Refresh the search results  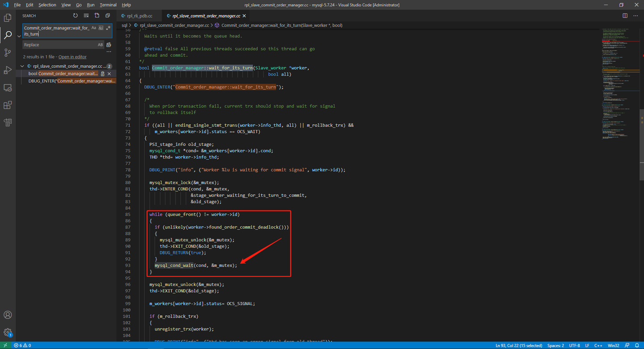[75, 16]
